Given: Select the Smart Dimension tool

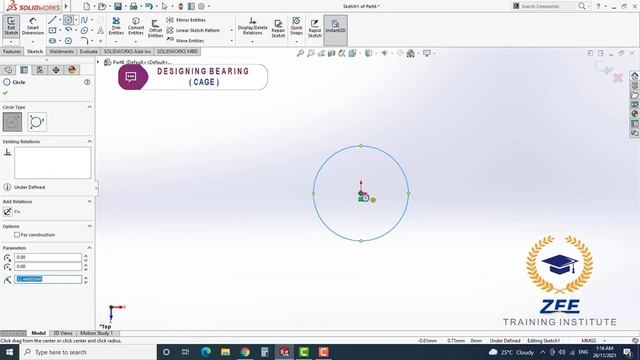Looking at the screenshot, I should [33, 26].
